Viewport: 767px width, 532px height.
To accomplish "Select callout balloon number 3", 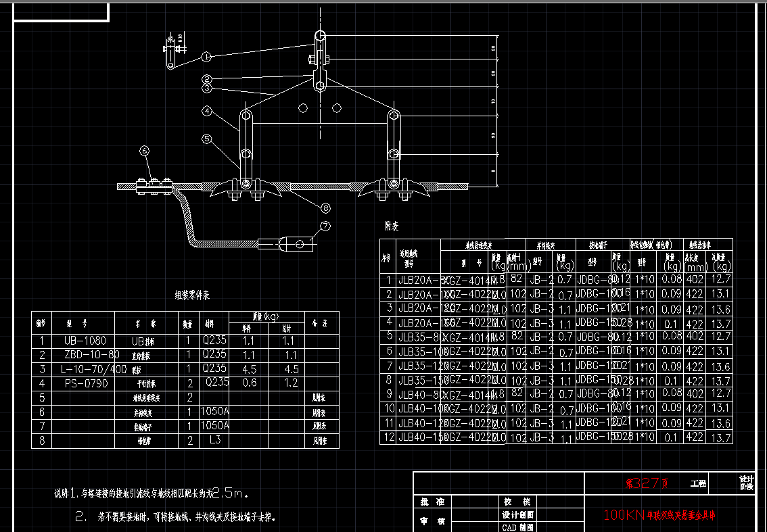I will (206, 88).
